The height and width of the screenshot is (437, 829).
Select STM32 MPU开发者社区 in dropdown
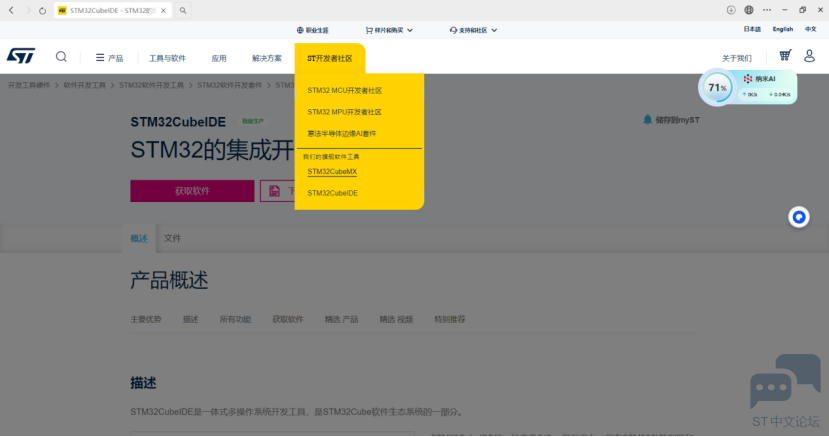point(344,112)
